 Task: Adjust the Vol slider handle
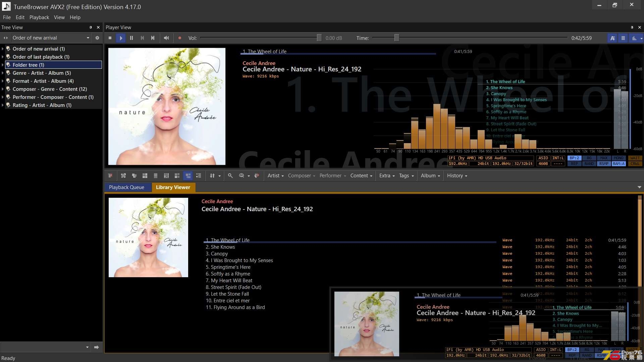319,38
